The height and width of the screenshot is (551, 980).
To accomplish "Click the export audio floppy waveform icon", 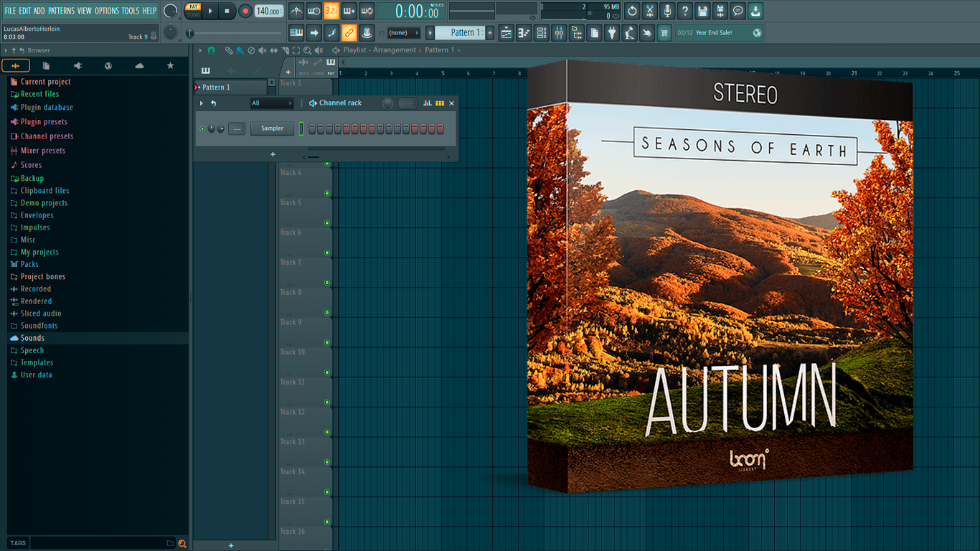I will [720, 11].
